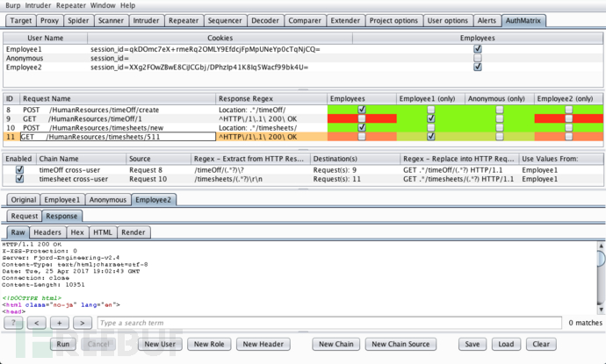Edit the GET /HumanResources/timesheets/511 name field
The height and width of the screenshot is (364, 606).
(118, 137)
